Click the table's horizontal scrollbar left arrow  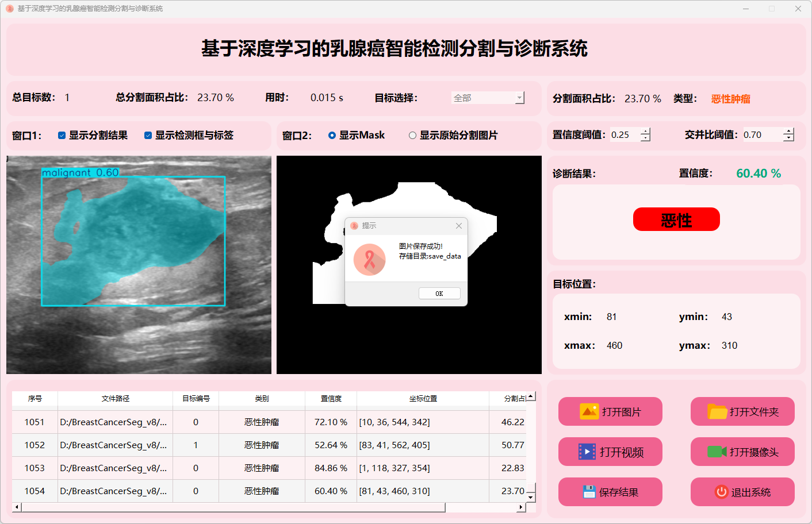17,507
